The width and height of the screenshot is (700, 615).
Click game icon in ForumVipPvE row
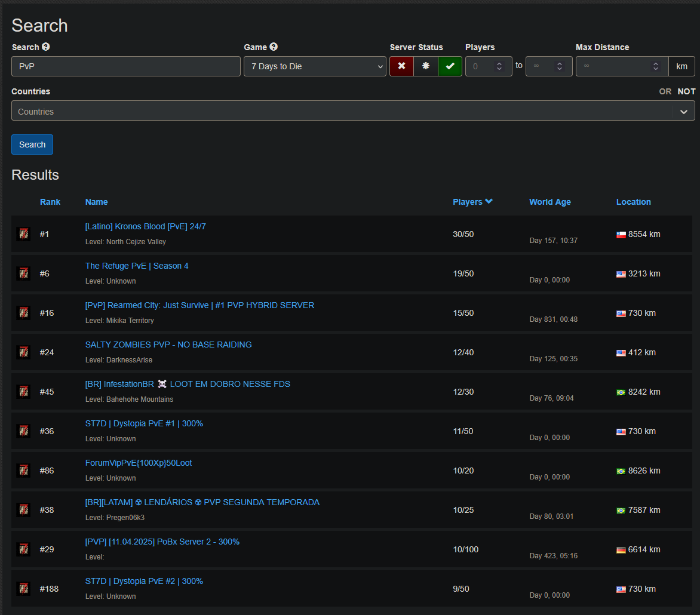(x=24, y=471)
